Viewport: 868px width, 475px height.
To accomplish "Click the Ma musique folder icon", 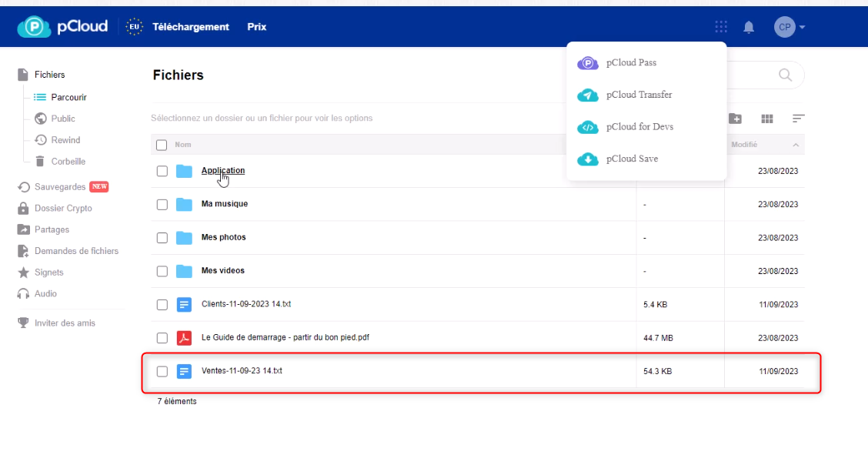I will (184, 204).
